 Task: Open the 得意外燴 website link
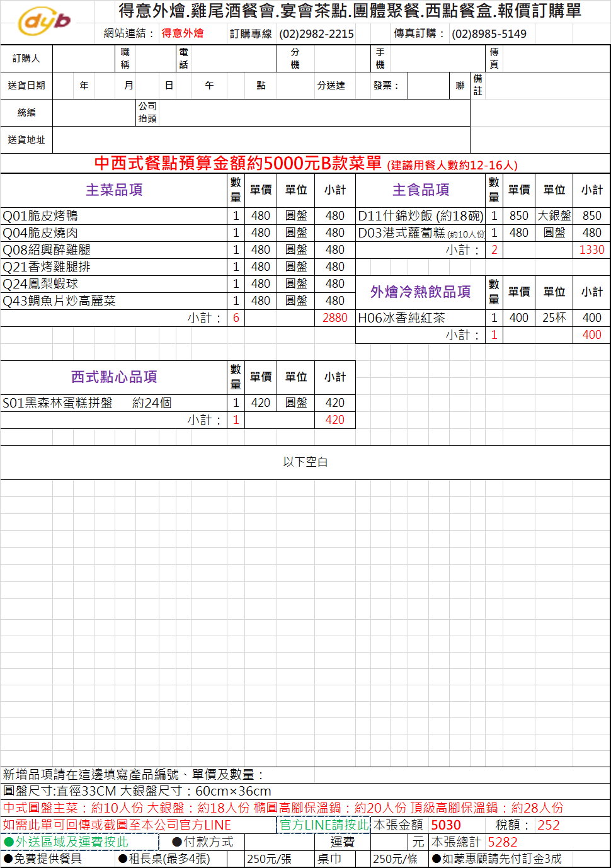183,33
